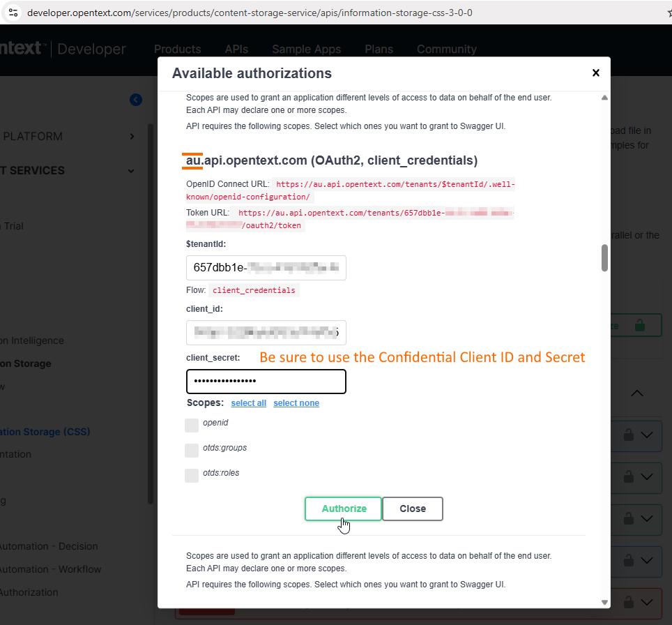Open Automation - Decision sidebar item
The height and width of the screenshot is (625, 672).
49,546
